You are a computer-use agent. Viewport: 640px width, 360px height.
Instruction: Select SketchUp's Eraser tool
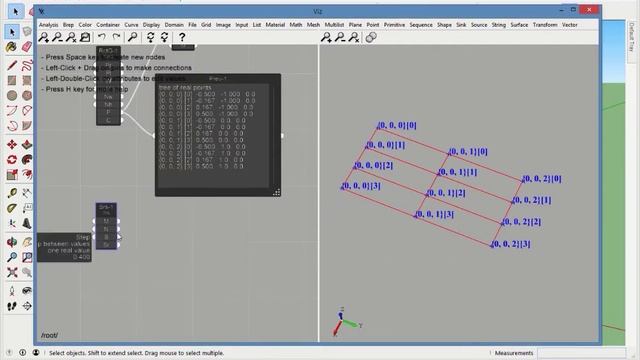tap(27, 47)
